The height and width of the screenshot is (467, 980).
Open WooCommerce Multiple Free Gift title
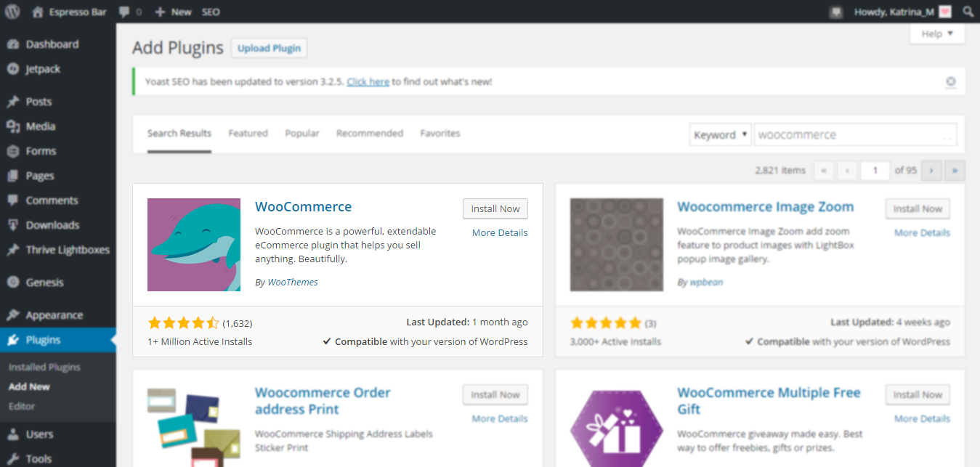[x=769, y=401]
